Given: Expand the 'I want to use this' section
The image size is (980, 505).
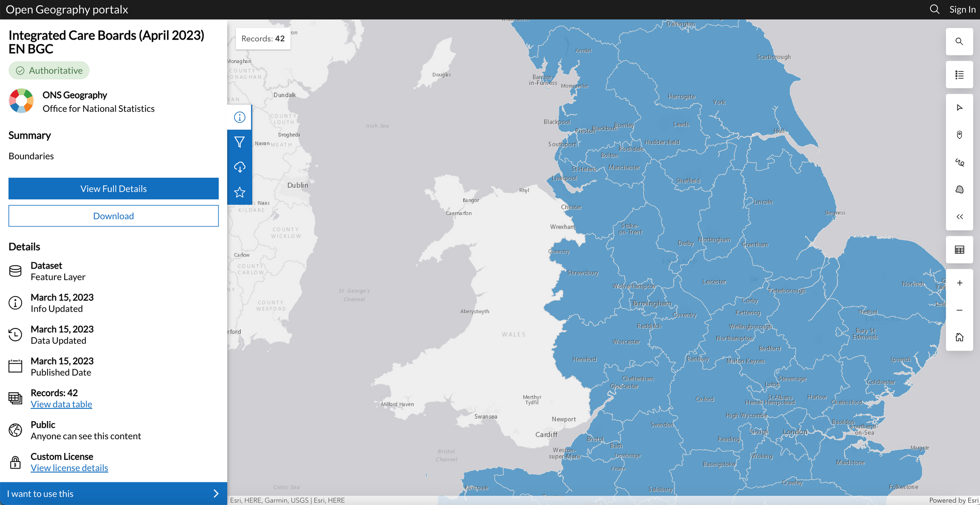Looking at the screenshot, I should coord(113,493).
